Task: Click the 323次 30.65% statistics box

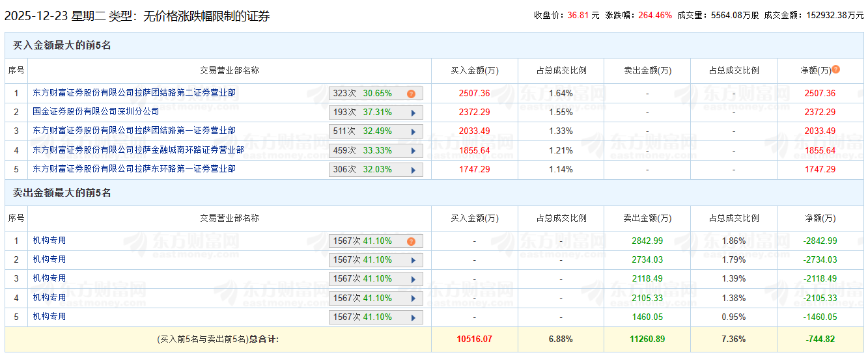Action: pyautogui.click(x=368, y=94)
